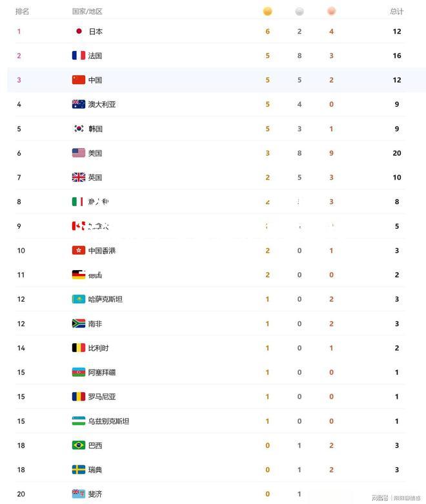Click the Brazil flag icon
The width and height of the screenshot is (426, 504).
[79, 445]
